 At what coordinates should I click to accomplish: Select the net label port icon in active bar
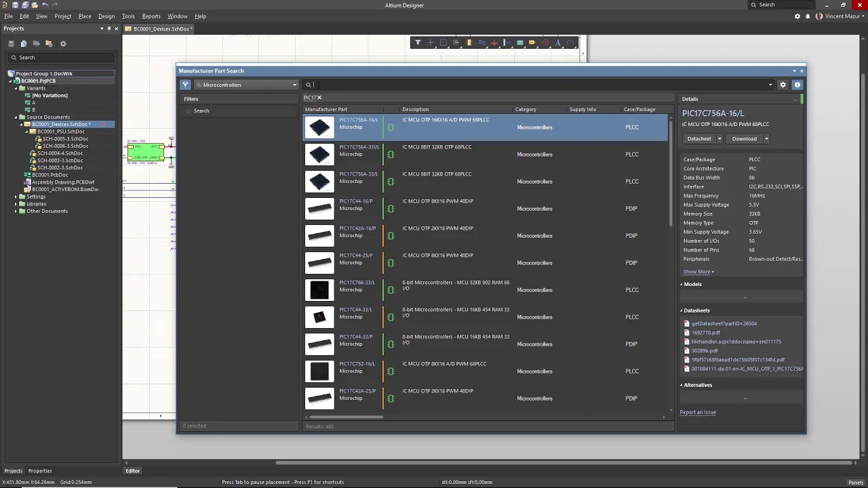tap(532, 43)
